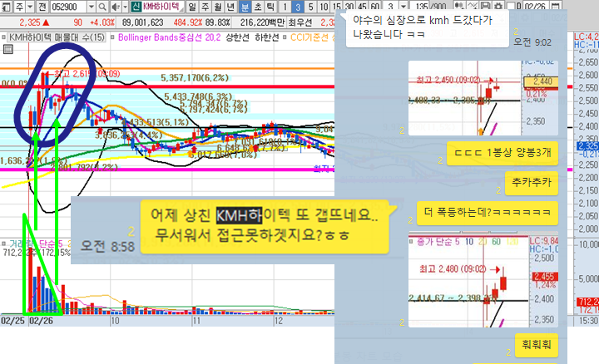Viewport: 599px width, 364px height.
Task: Focus the custom interval field showing 3
Action: 390,7
